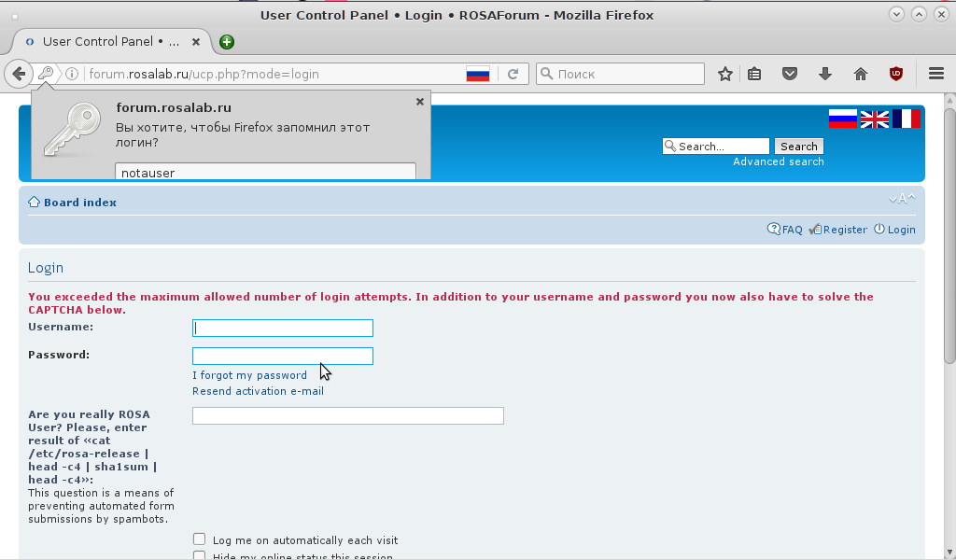The image size is (956, 560).
Task: Focus the Username input field
Action: click(283, 328)
